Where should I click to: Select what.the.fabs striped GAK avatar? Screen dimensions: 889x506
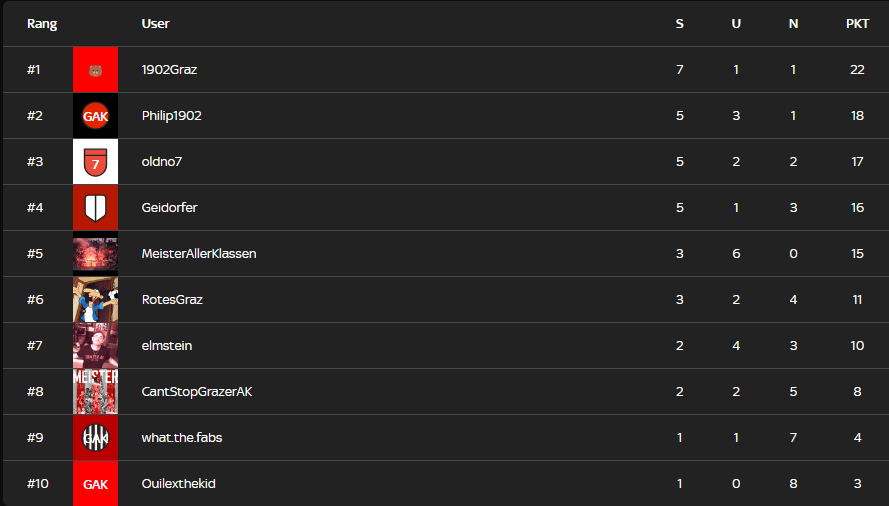pos(95,438)
